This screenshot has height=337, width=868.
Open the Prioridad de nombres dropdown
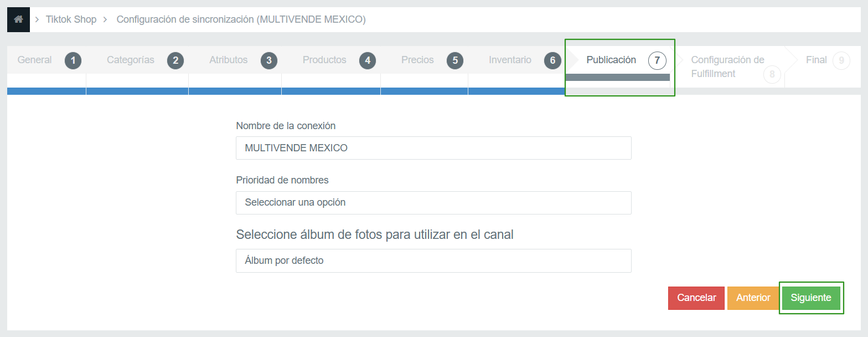tap(433, 203)
